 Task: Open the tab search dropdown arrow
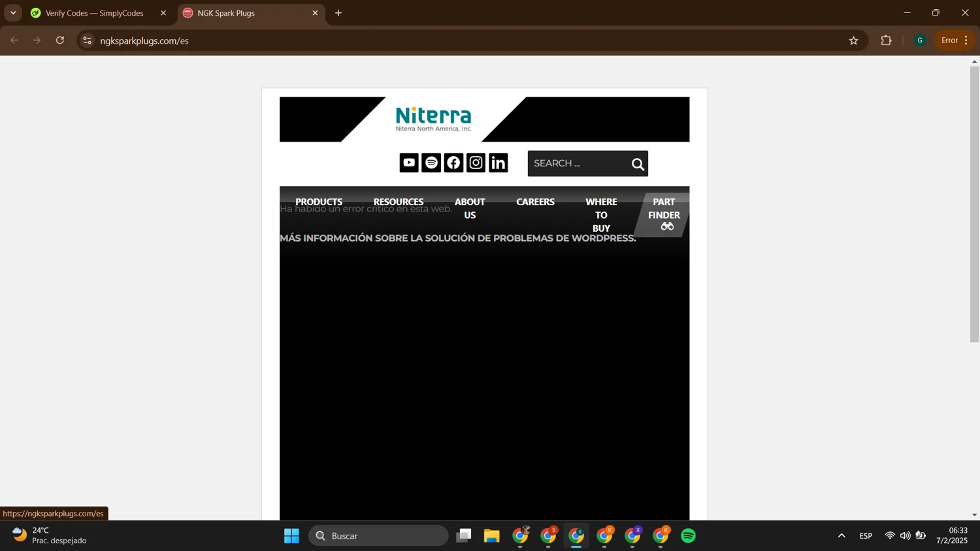[13, 13]
